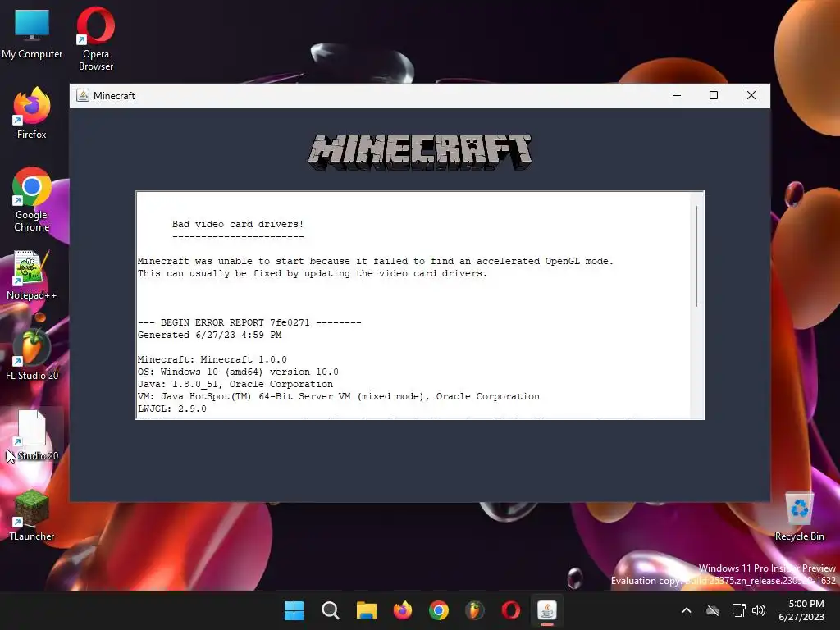Screen dimensions: 840x630
Task: Click the 'VM: Java HotSpot(TM)' line
Action: 339,396
